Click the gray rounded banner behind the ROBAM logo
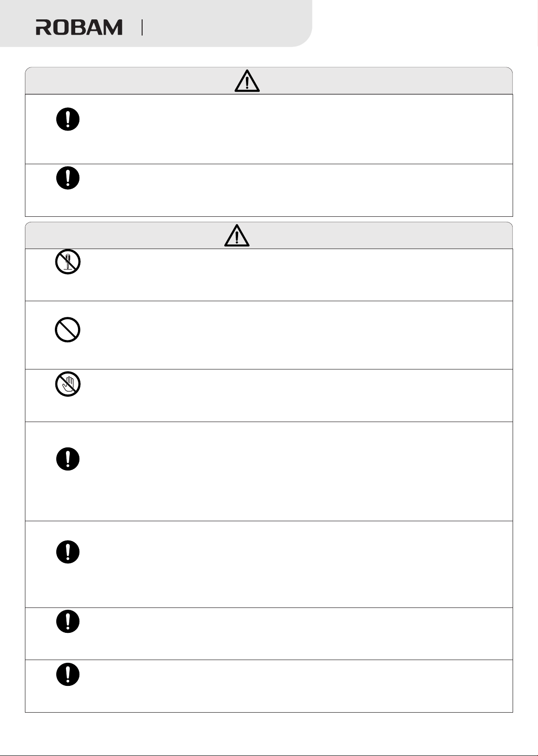538x756 pixels. point(156,24)
